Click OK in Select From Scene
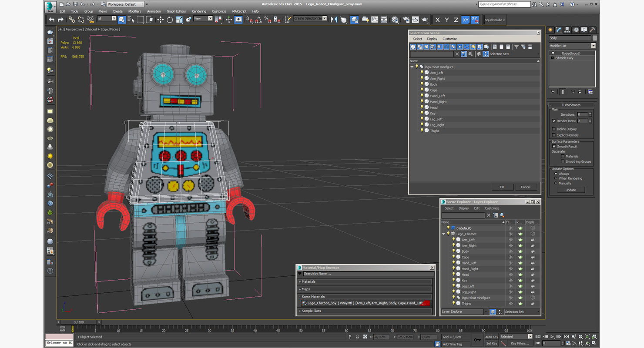 (502, 187)
